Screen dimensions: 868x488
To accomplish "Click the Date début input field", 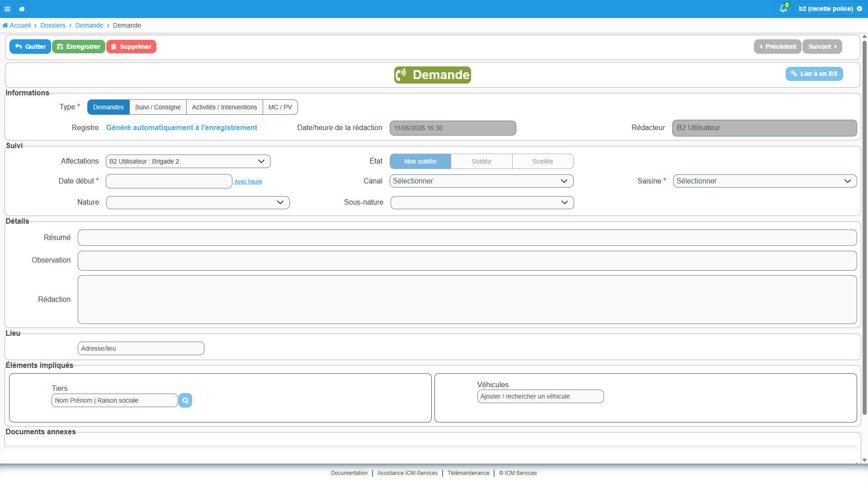I will click(x=169, y=181).
